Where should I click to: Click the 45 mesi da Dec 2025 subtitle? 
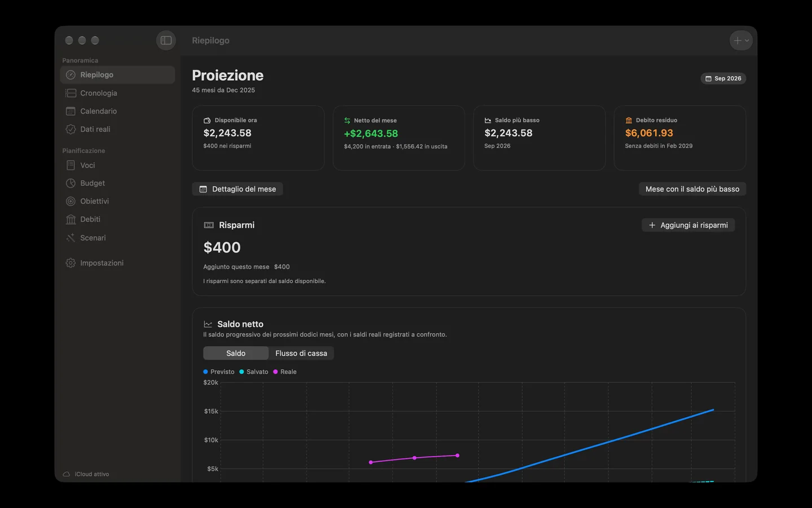point(223,90)
